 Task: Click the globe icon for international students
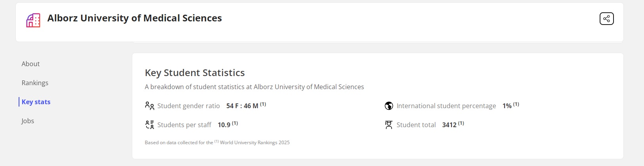point(389,106)
